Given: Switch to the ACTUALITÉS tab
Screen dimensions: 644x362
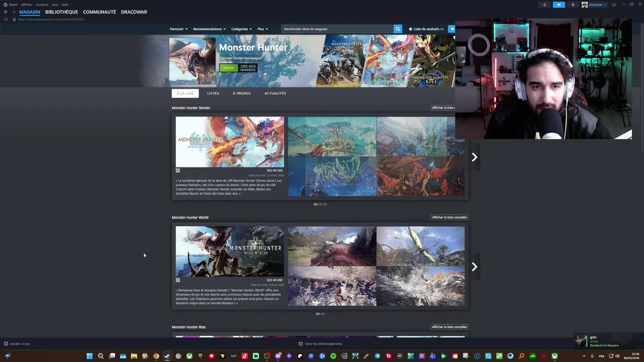Looking at the screenshot, I should click(275, 93).
